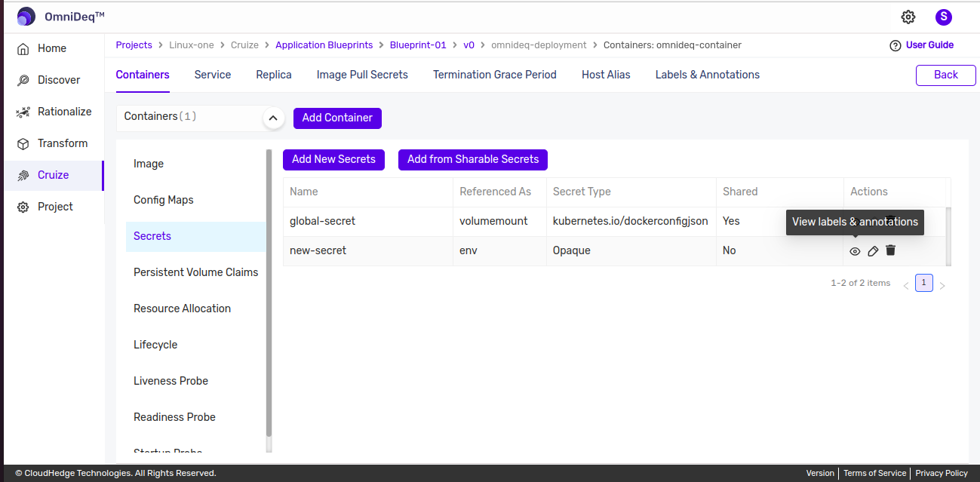Open the Host Alias tab

click(606, 75)
